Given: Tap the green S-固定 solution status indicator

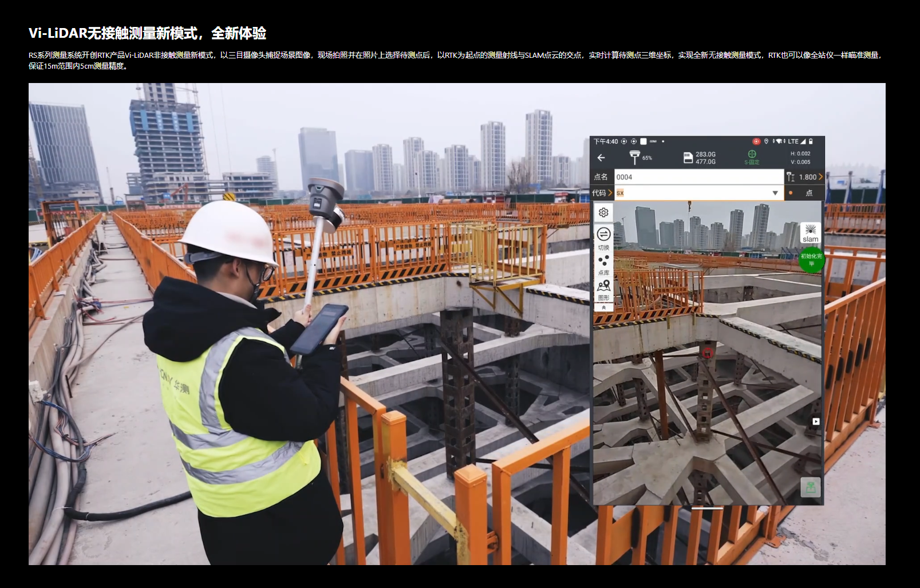Looking at the screenshot, I should (x=751, y=157).
